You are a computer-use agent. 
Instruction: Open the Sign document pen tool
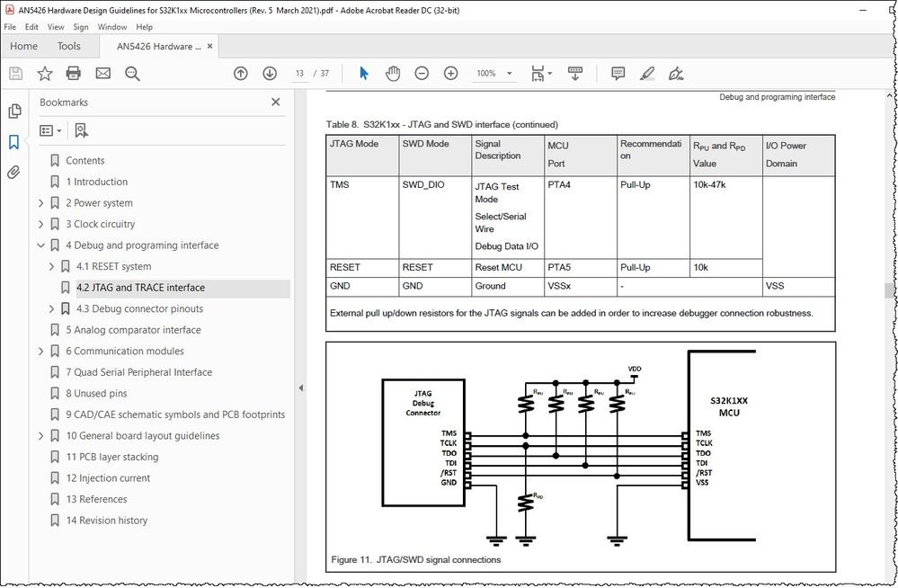[x=676, y=74]
